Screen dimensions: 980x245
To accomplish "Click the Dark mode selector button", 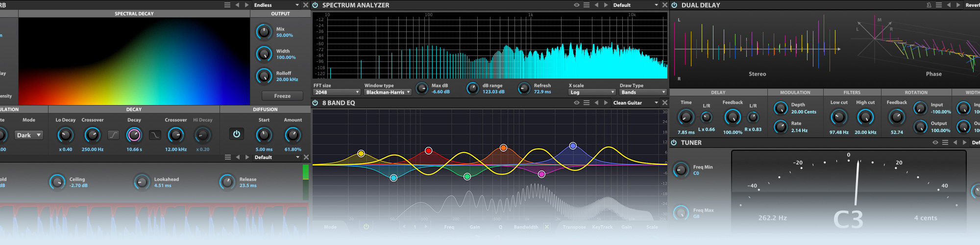I will tap(29, 135).
